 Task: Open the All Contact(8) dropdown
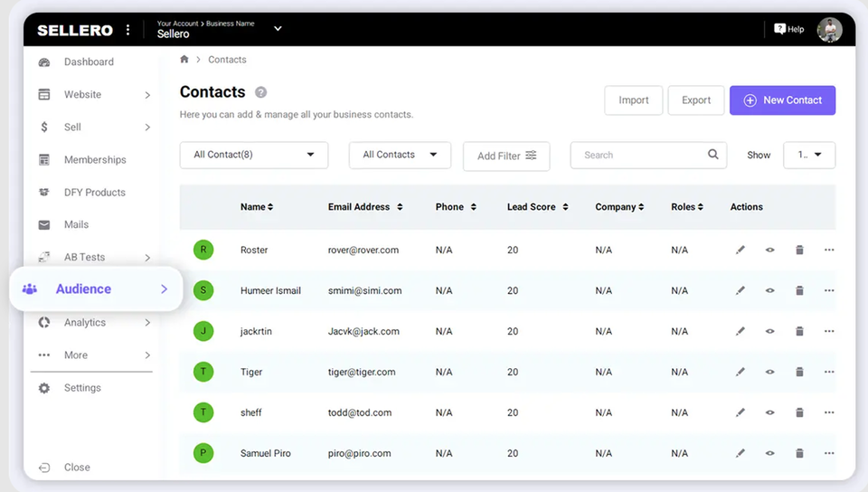254,155
